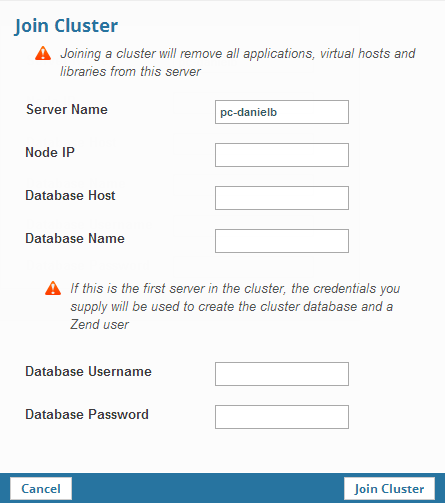Click the blue footer bar between the buttons

point(208,489)
